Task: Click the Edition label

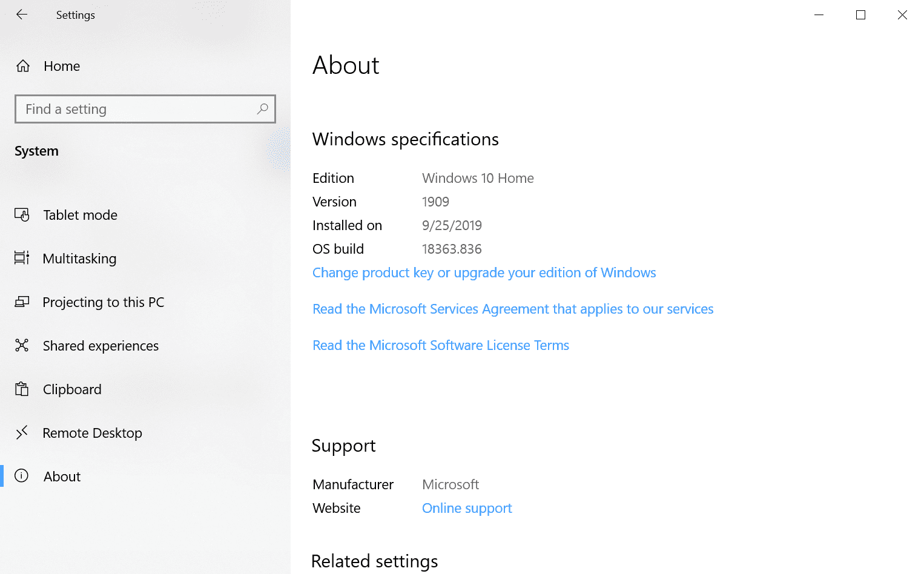Action: 333,178
